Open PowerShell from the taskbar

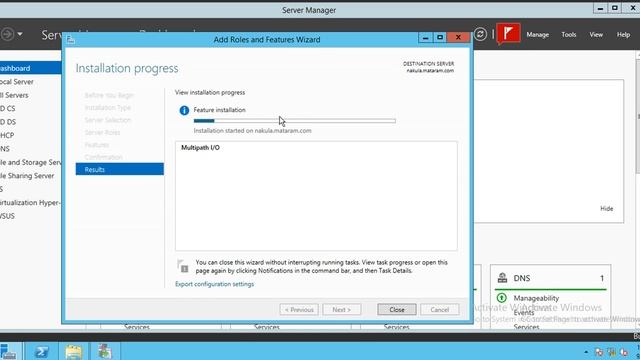tap(42, 351)
